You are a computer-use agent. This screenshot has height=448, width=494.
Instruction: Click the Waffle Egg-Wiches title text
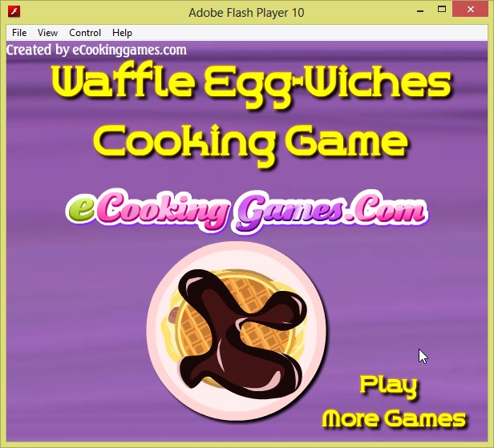coord(252,87)
